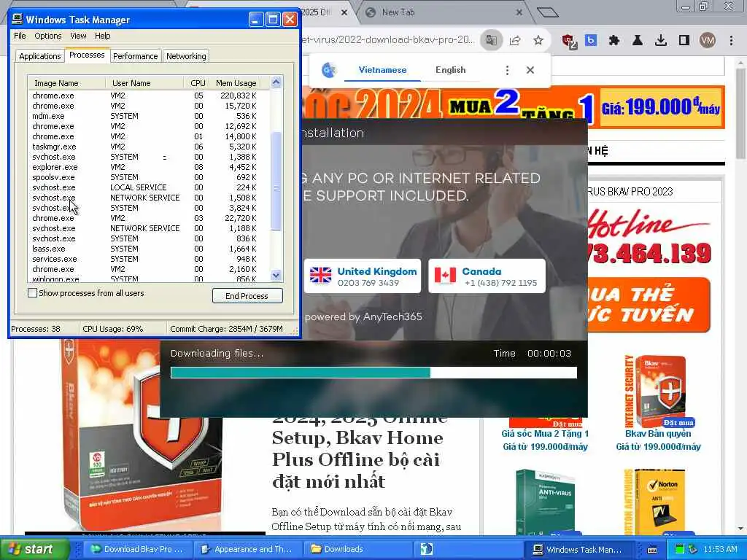The image size is (747, 560).
Task: Select the taskmgr.exe process row
Action: click(149, 147)
